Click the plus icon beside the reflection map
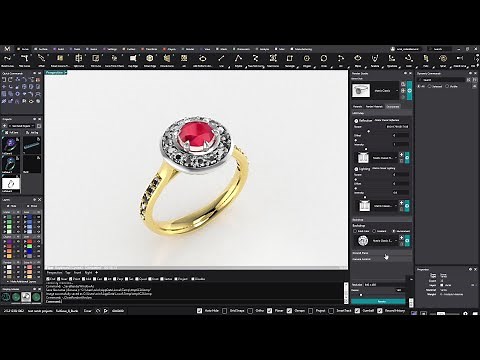Image resolution: width=480 pixels, height=360 pixels. 401,154
